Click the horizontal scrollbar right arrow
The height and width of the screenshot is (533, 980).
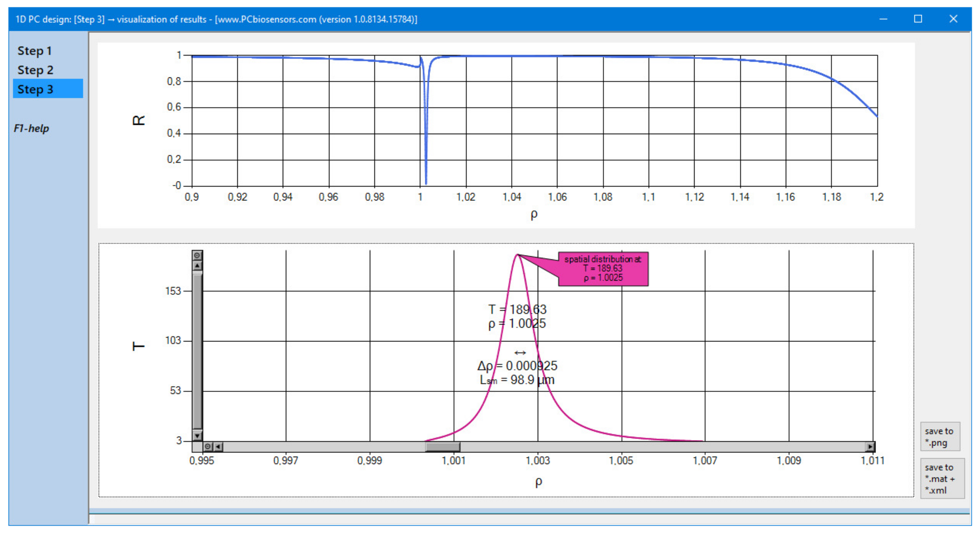870,446
